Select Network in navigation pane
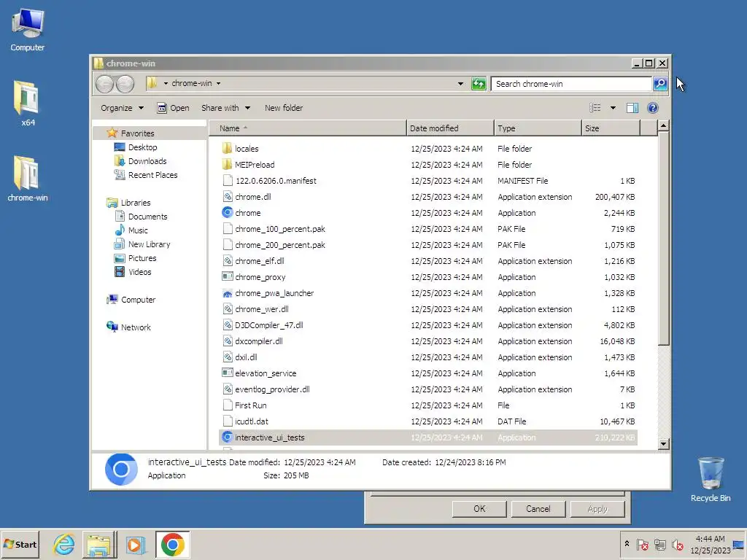Image resolution: width=747 pixels, height=560 pixels. [128, 327]
